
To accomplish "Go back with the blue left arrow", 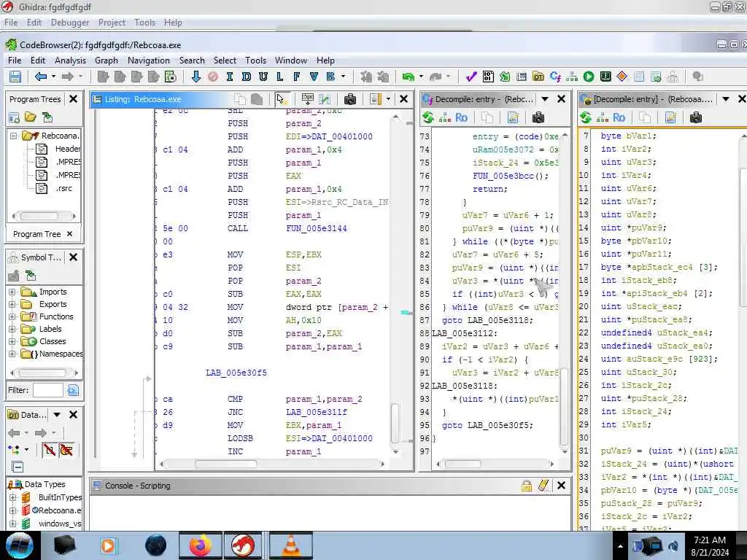I will coord(41,76).
